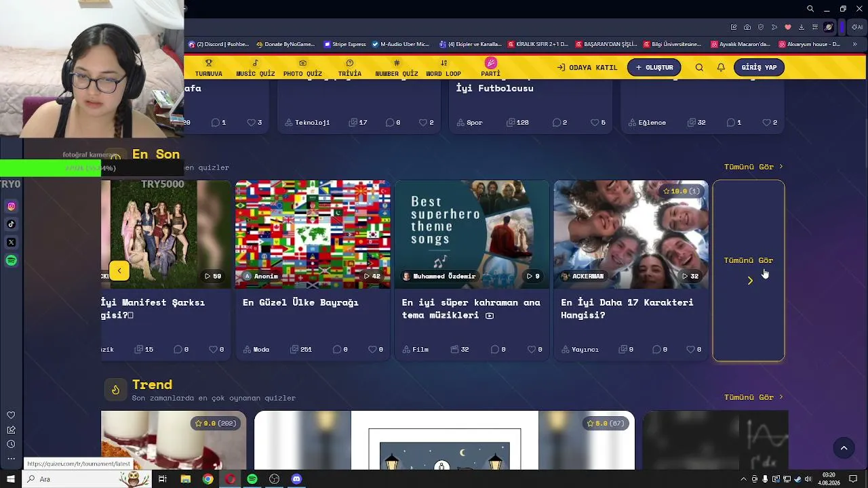Screen dimensions: 868x488
Task: Expand the system tray hidden icons chevron
Action: tap(743, 479)
